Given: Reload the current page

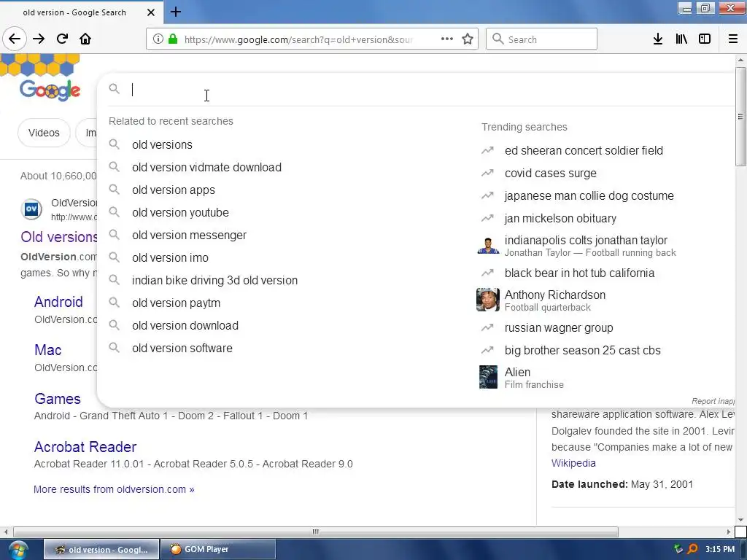Looking at the screenshot, I should (x=62, y=39).
